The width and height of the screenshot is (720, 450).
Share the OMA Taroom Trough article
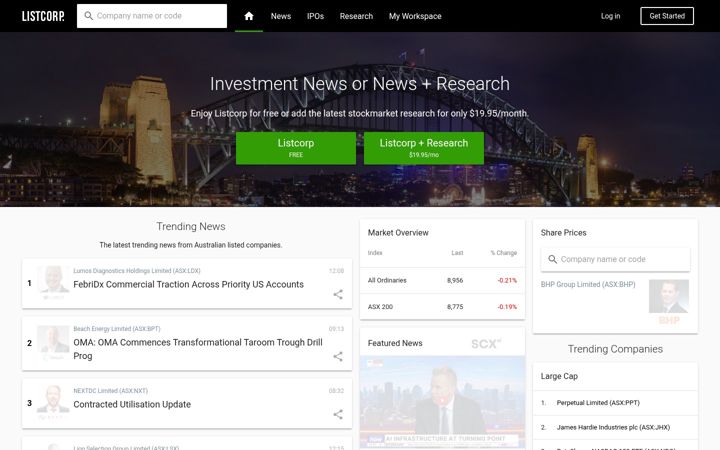click(x=338, y=356)
